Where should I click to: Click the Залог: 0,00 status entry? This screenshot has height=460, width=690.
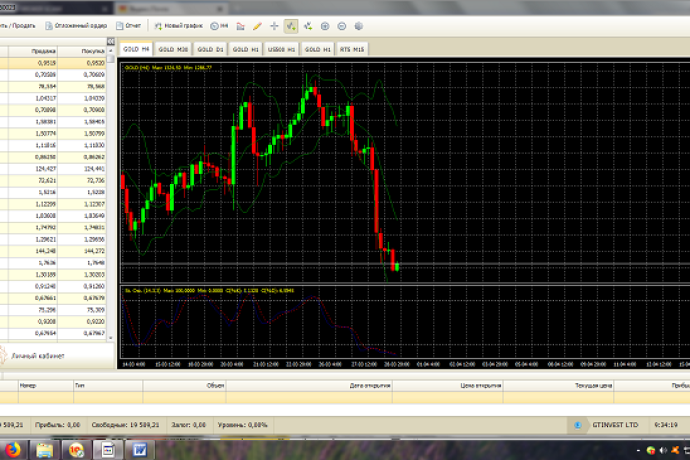click(x=188, y=425)
